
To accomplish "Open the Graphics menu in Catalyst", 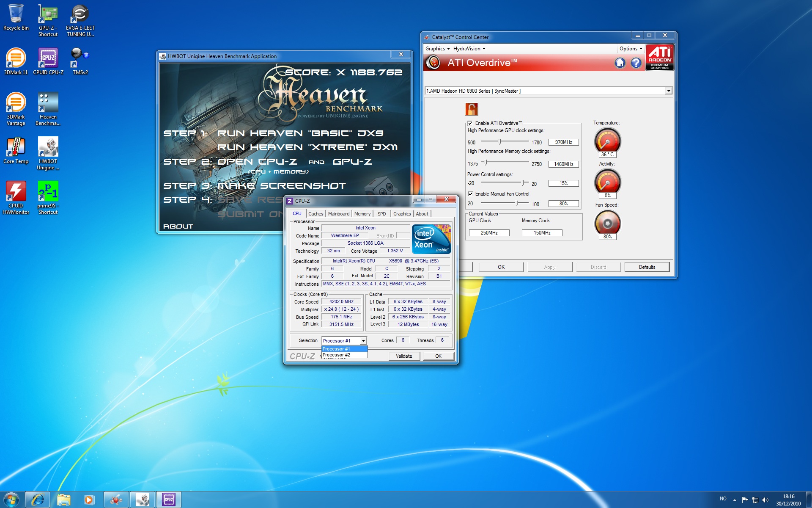I will 437,49.
